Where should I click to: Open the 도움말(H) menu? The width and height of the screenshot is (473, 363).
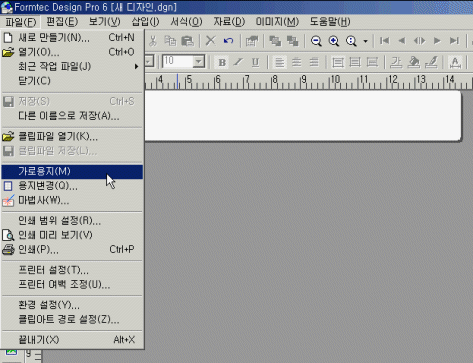[330, 22]
